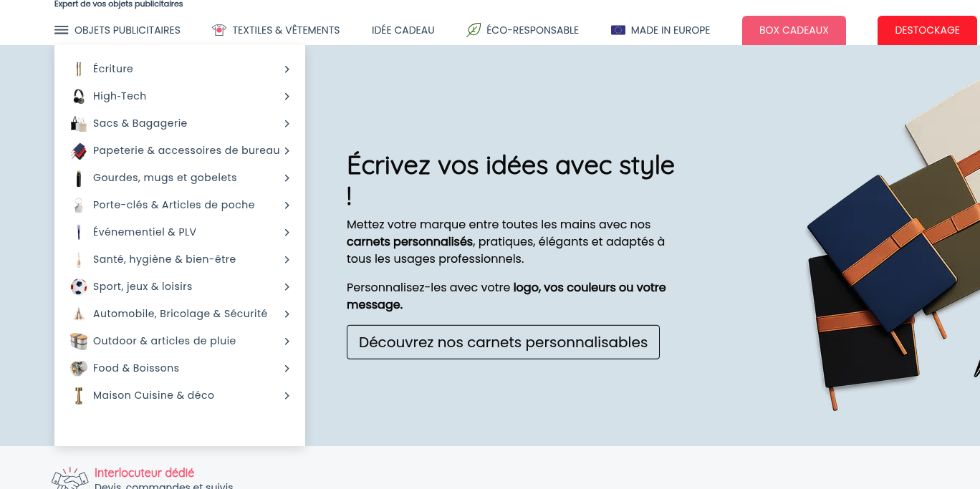Click the red Destockage button
980x489 pixels.
point(927,30)
